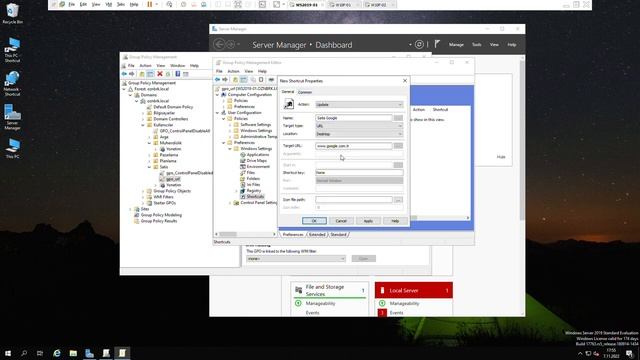
Task: Click Target URL input field
Action: click(353, 146)
